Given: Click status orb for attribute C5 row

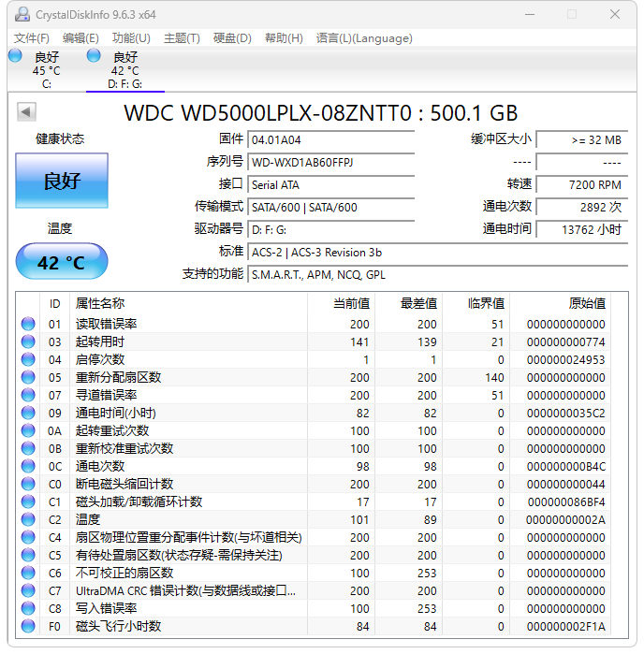Looking at the screenshot, I should [x=28, y=555].
